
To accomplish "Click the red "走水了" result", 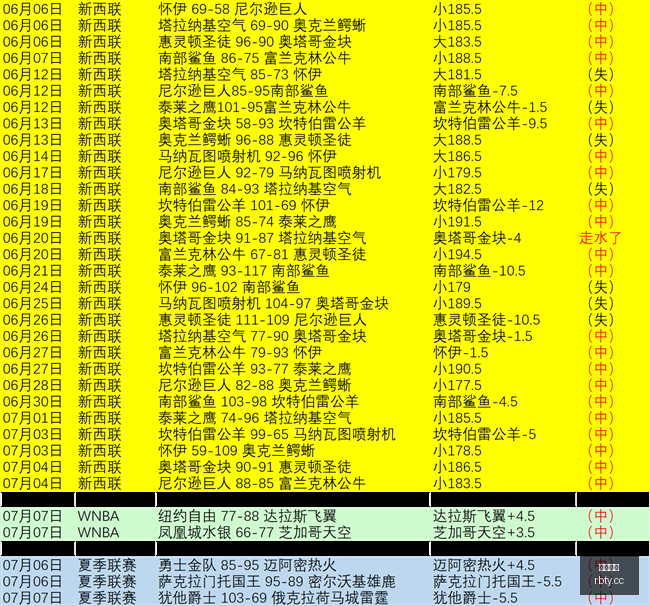I will pyautogui.click(x=600, y=238).
